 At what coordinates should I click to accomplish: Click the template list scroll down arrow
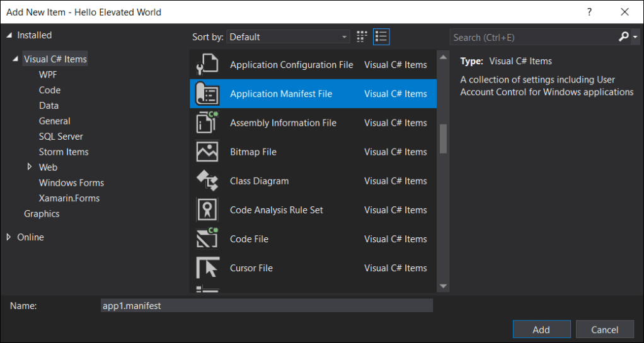(443, 286)
